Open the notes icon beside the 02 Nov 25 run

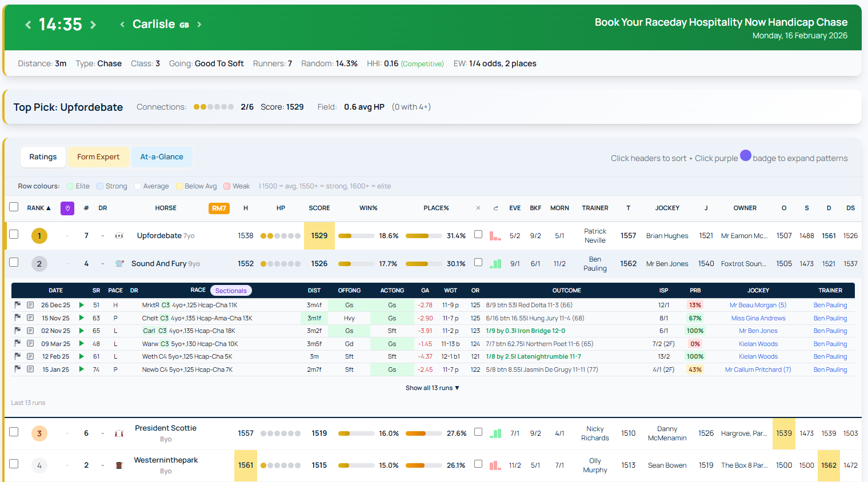[30, 331]
